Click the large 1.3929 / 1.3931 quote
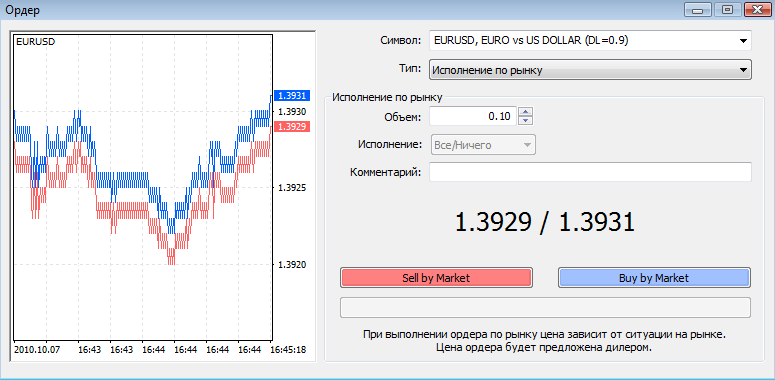The image size is (775, 380). click(x=544, y=222)
